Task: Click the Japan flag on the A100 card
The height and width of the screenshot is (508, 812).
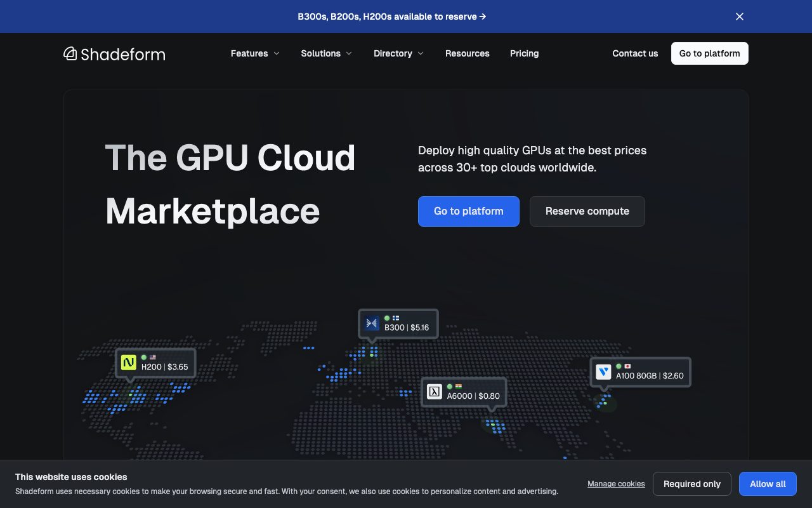Action: (627, 366)
